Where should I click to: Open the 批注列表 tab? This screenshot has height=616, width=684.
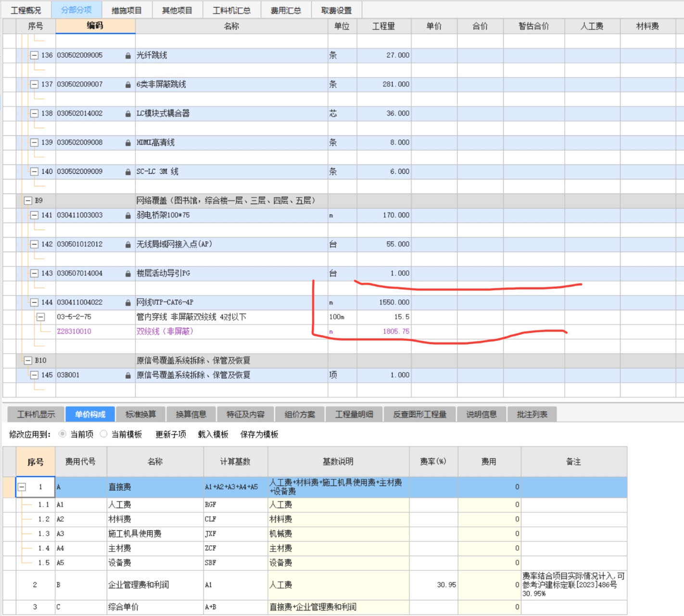pyautogui.click(x=532, y=414)
